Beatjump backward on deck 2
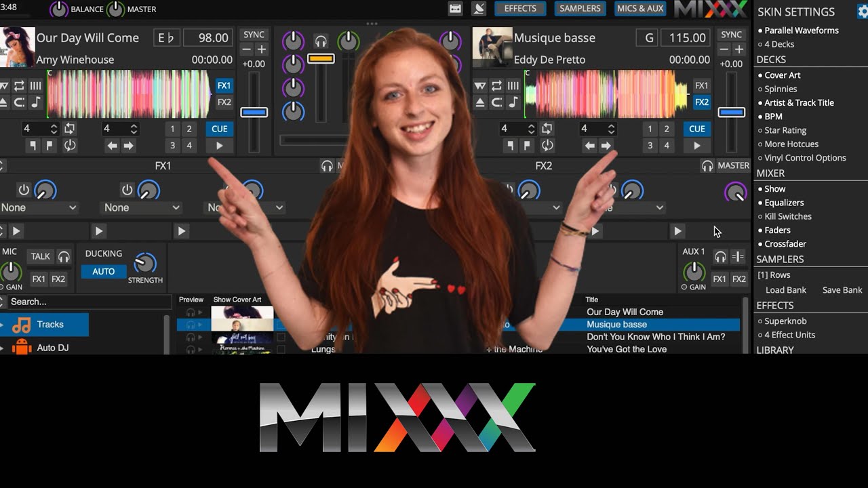 (589, 145)
